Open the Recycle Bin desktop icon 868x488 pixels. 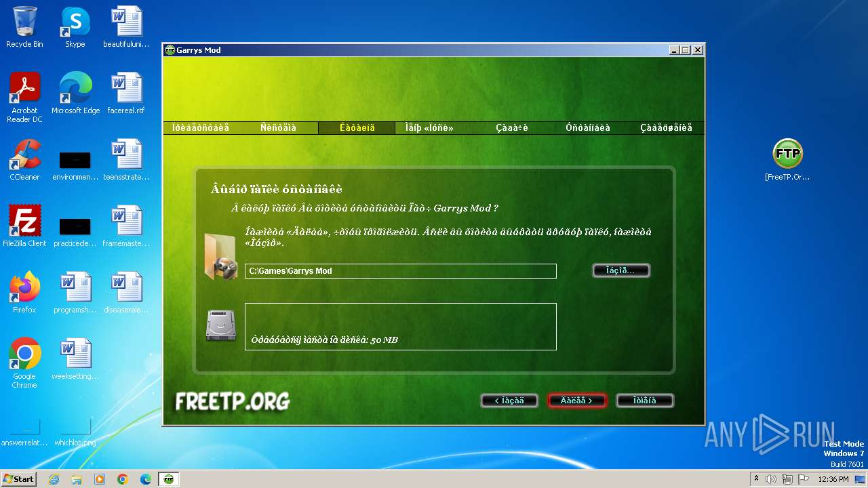point(24,27)
